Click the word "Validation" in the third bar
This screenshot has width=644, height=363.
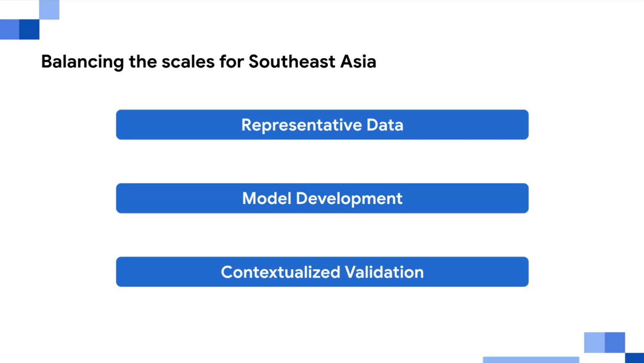(384, 272)
